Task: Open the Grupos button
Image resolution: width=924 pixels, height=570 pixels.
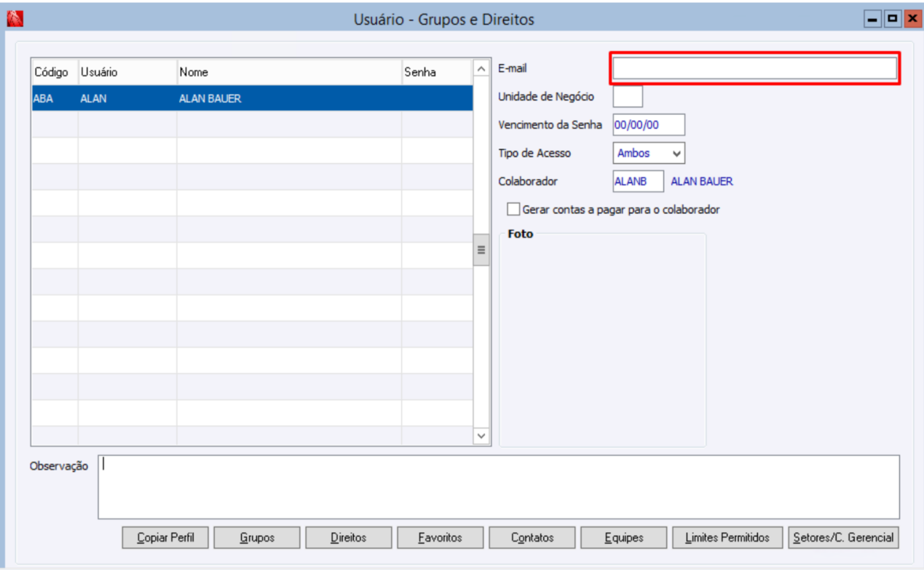Action: click(x=257, y=538)
